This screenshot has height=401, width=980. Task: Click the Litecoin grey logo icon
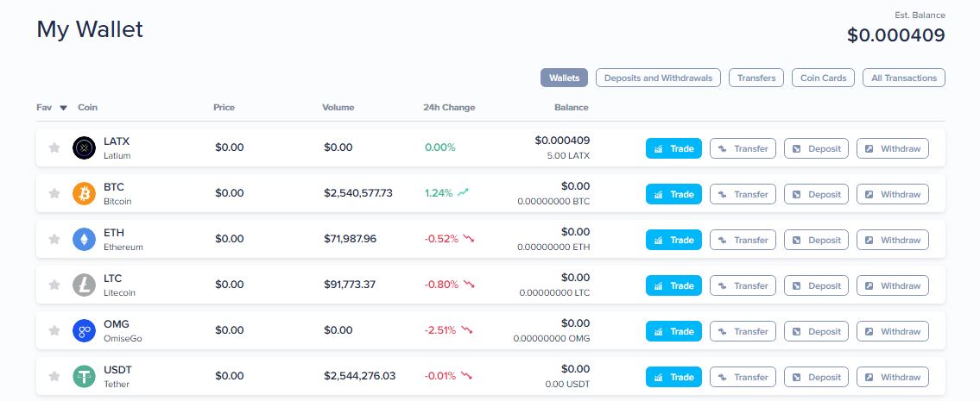84,285
